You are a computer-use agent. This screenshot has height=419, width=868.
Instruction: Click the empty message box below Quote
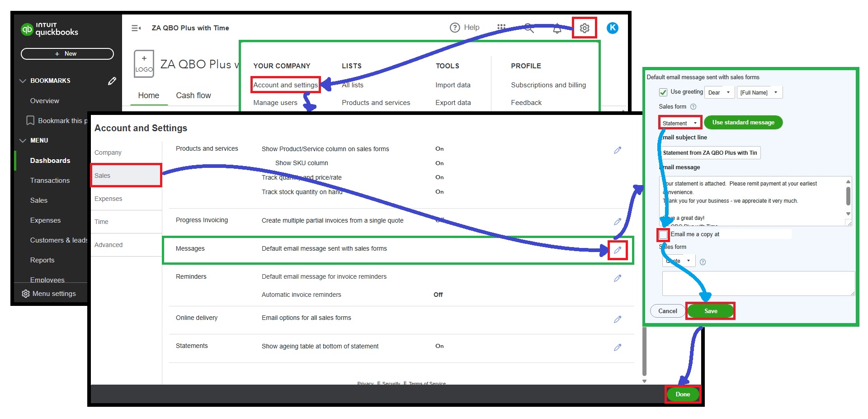pos(759,284)
